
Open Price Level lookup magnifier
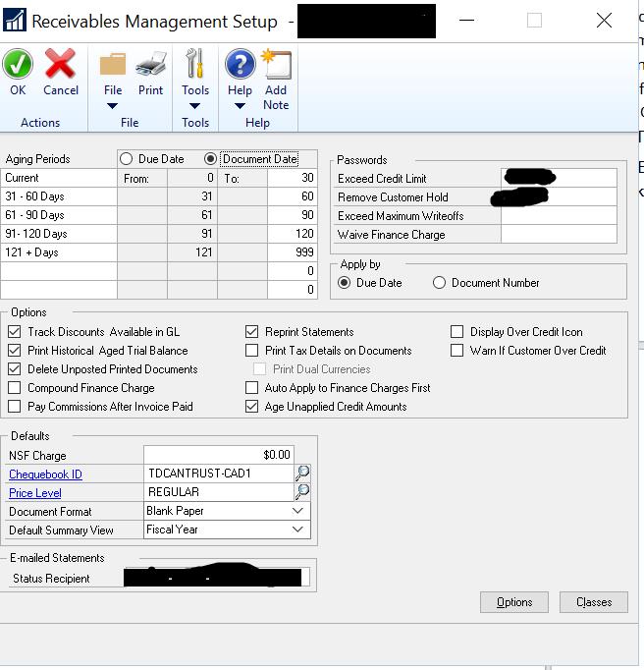(x=302, y=492)
